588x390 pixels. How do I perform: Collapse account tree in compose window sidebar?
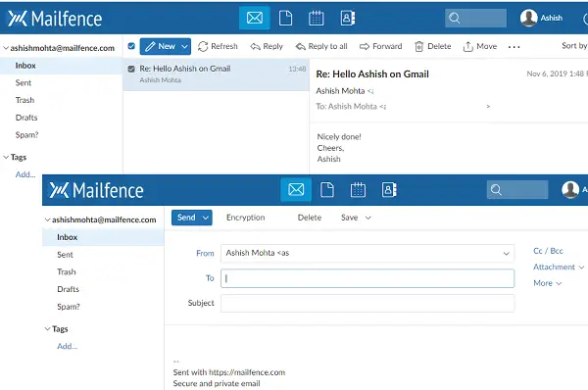point(48,219)
